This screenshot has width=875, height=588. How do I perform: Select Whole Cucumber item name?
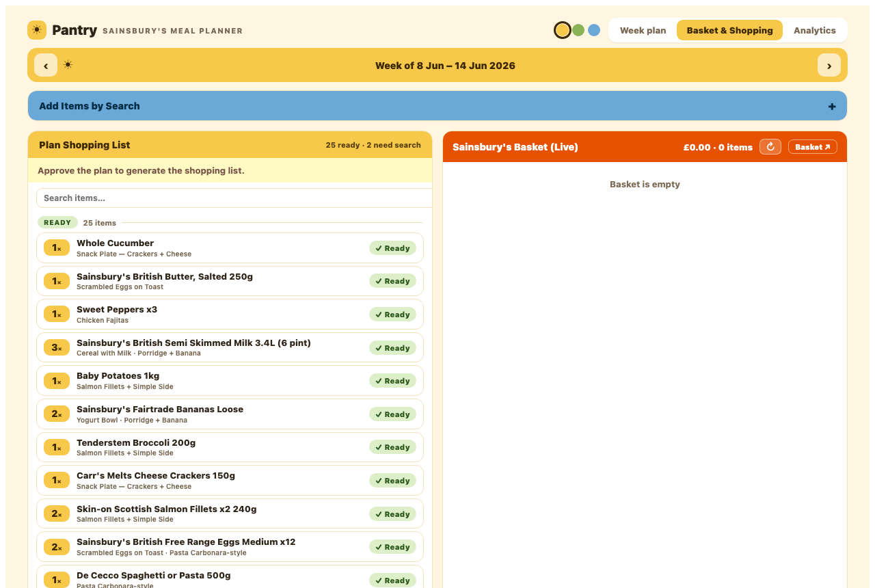(x=115, y=243)
